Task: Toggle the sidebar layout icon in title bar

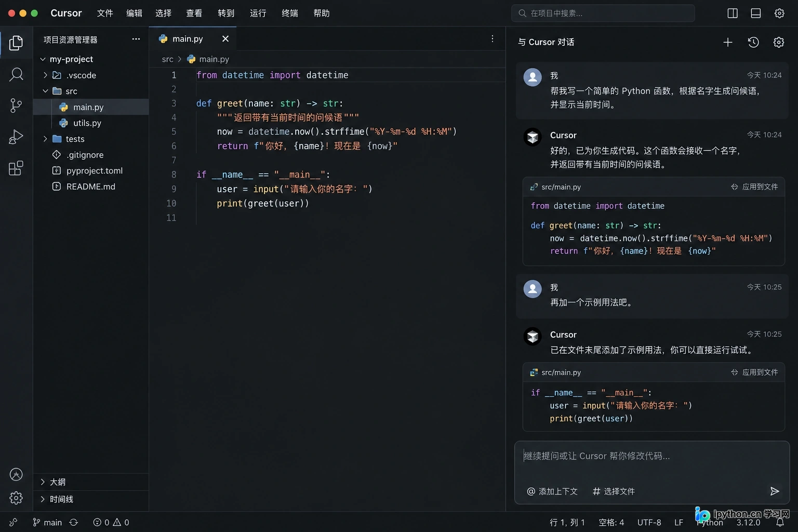Action: (x=733, y=13)
